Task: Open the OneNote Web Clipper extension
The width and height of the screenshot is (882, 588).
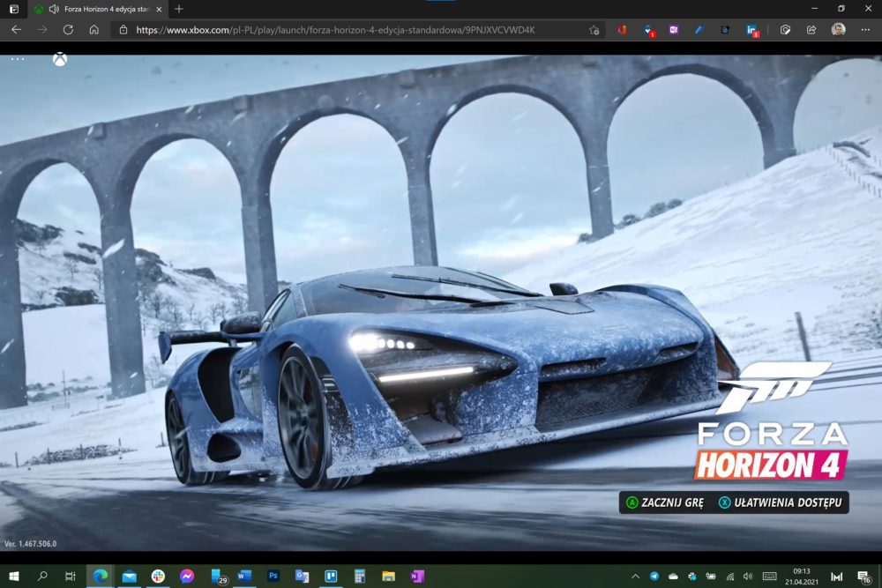Action: click(x=673, y=30)
